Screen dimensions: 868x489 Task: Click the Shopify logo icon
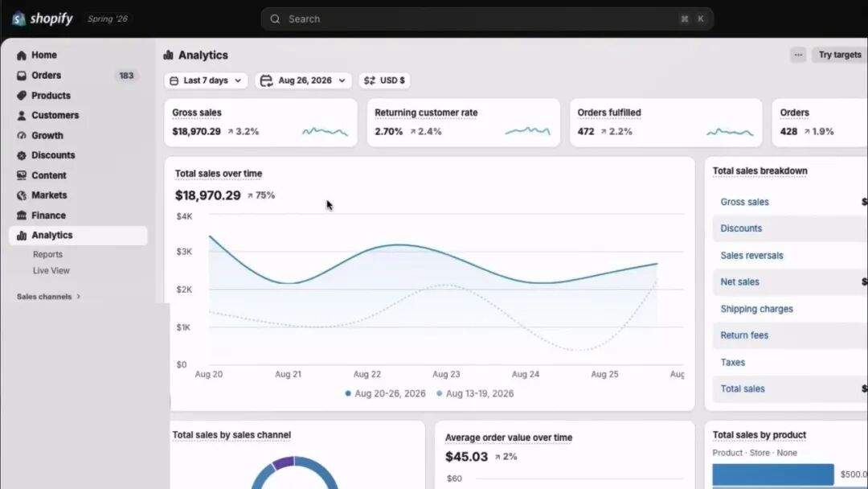18,18
